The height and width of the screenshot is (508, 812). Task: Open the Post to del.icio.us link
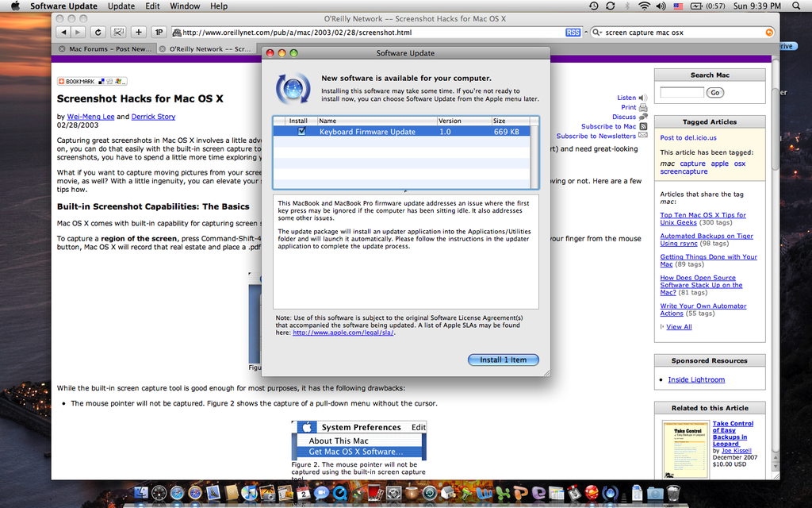[x=688, y=138]
